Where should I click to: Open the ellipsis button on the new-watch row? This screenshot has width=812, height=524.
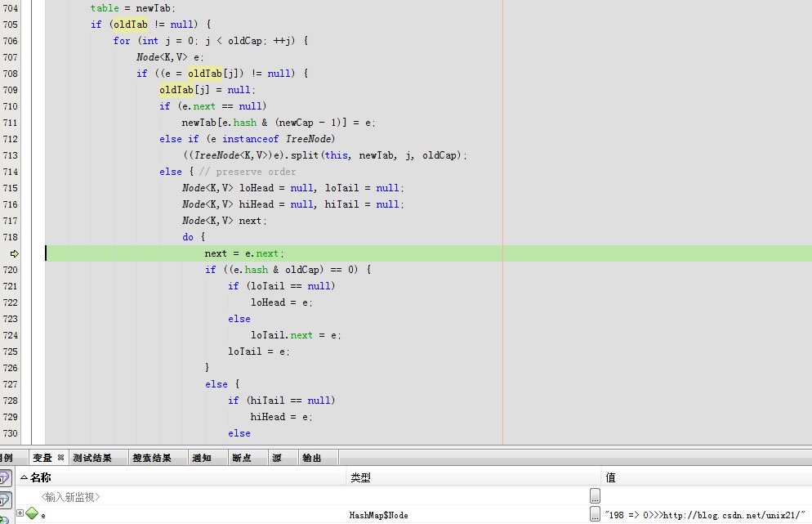595,496
